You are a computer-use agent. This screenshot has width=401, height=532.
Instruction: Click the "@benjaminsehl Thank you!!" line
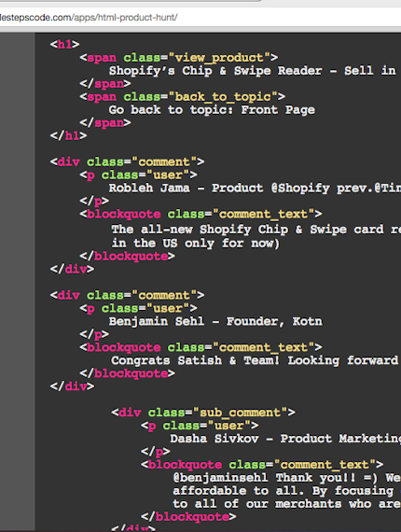coord(287,478)
